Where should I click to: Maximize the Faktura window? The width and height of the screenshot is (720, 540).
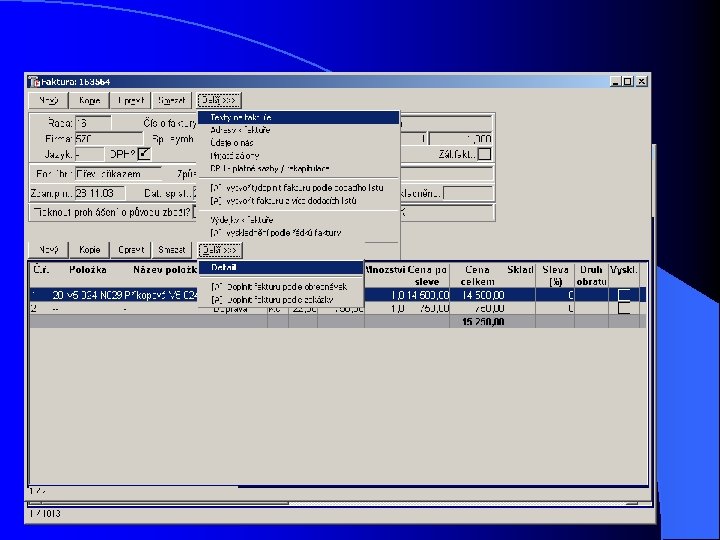click(x=628, y=82)
